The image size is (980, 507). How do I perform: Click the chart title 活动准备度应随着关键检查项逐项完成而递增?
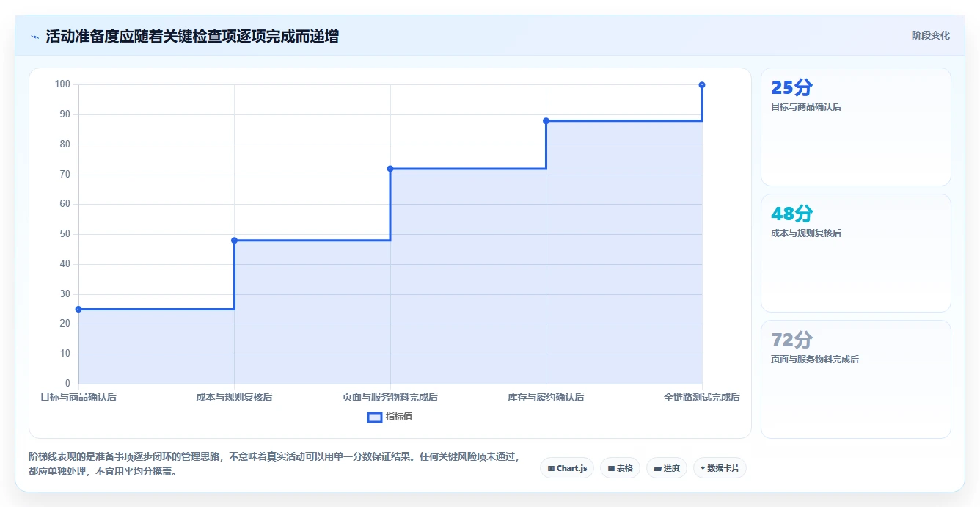(192, 36)
